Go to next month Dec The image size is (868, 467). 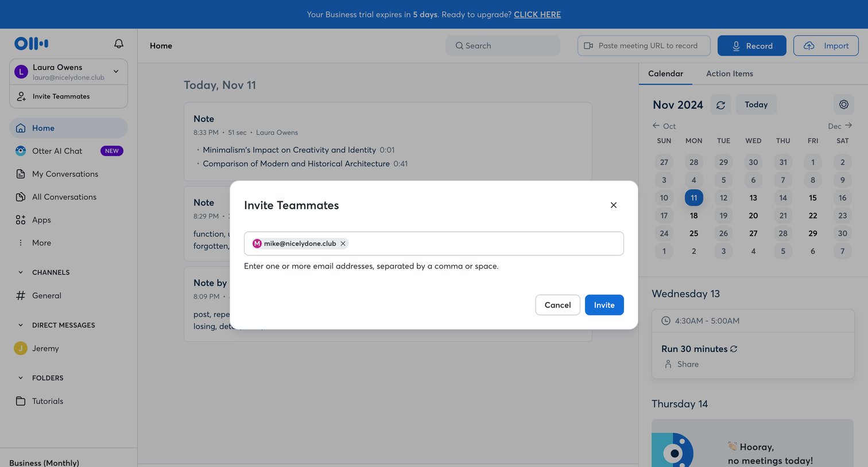tap(840, 126)
